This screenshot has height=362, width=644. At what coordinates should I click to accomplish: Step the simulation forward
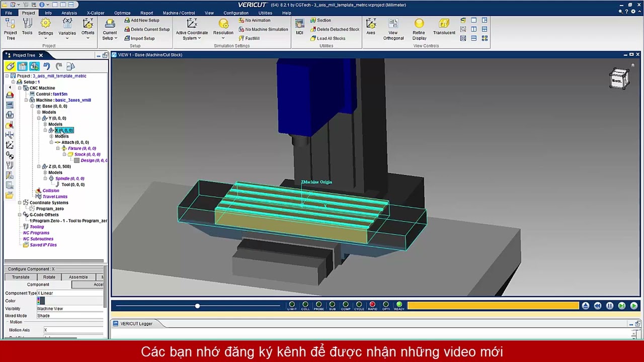click(622, 306)
